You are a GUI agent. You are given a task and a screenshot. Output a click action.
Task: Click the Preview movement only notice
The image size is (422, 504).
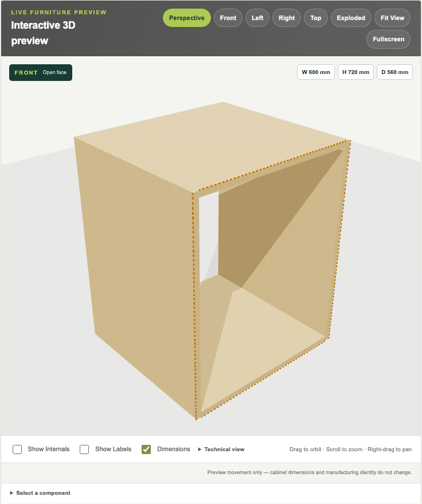pyautogui.click(x=309, y=472)
